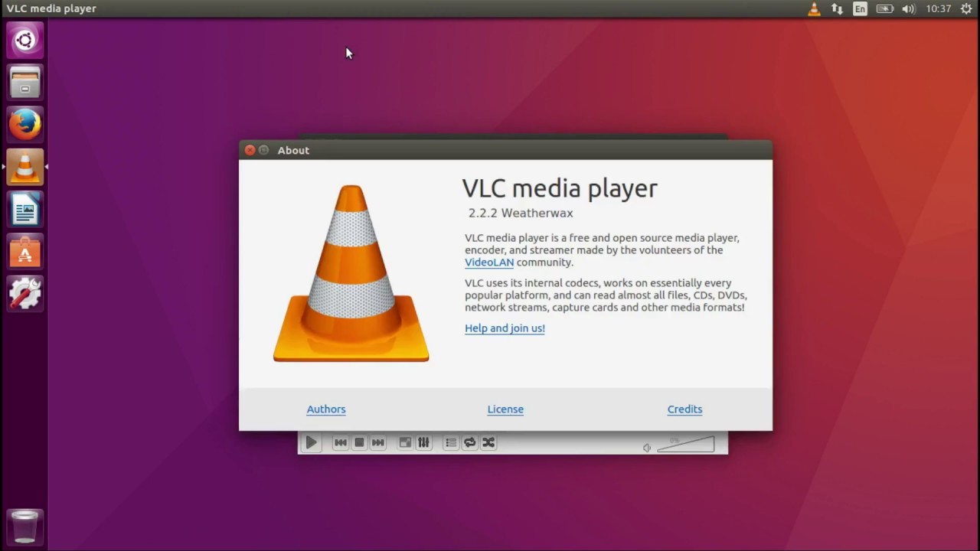
Task: Open the Trash in launcher
Action: point(24,527)
